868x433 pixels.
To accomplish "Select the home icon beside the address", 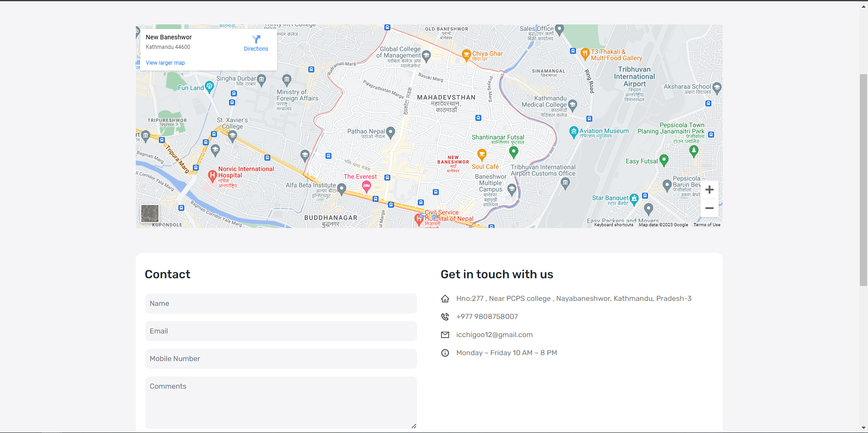I will click(x=445, y=298).
